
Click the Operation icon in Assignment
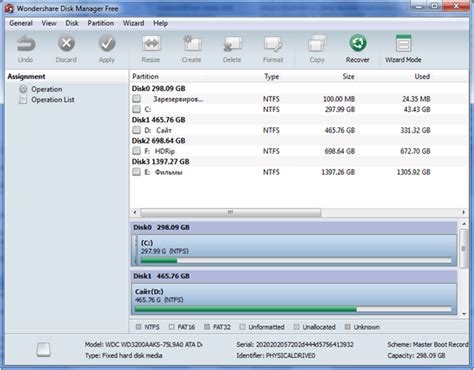tap(23, 89)
